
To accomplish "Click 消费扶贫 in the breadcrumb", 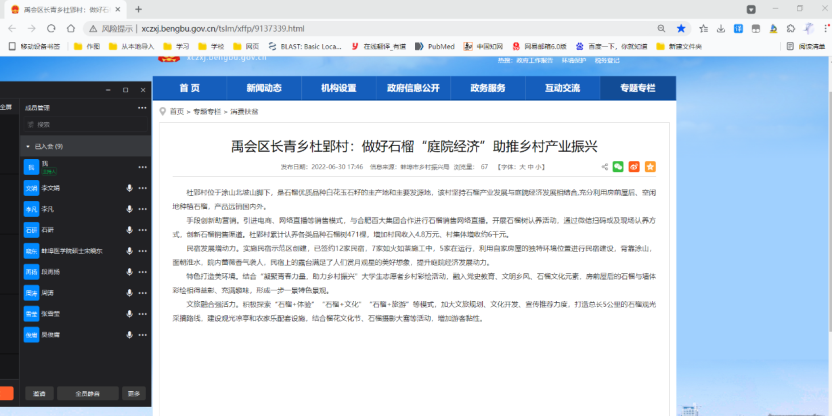I will 244,111.
